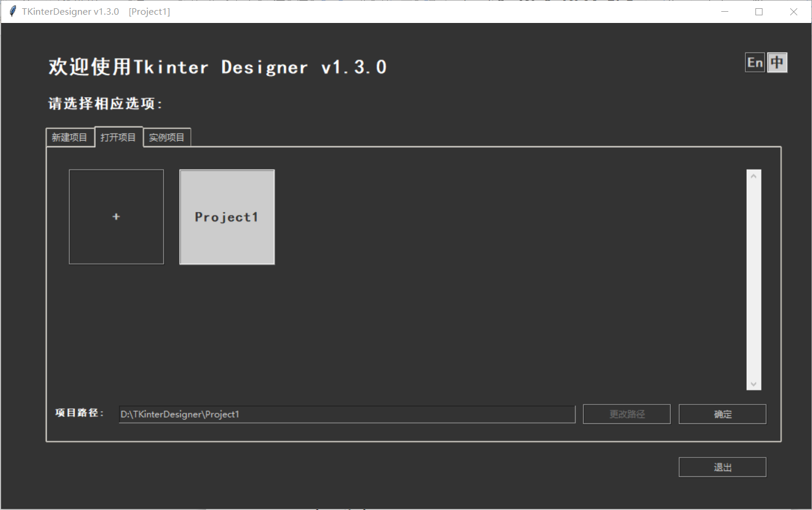Select the 打开项目 tab
This screenshot has width=812, height=510.
[x=118, y=137]
